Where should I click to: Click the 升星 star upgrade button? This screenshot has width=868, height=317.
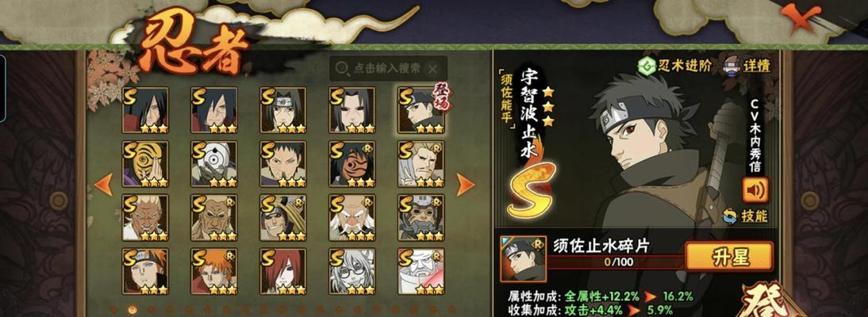pyautogui.click(x=729, y=256)
